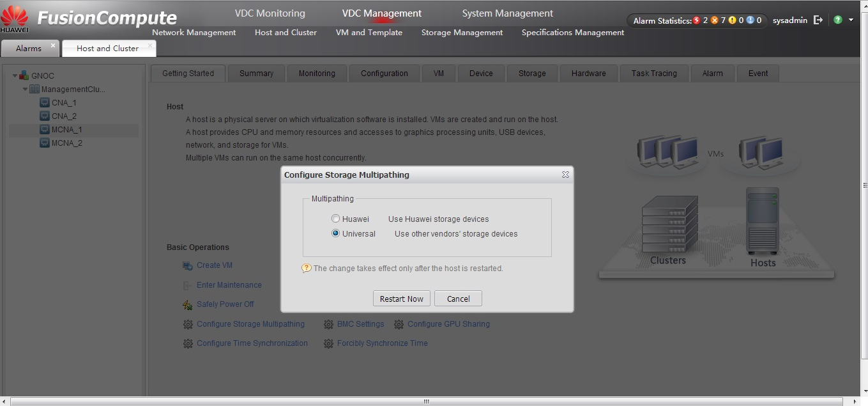Click the major orange alarm icon
868x406 pixels.
[x=715, y=20]
